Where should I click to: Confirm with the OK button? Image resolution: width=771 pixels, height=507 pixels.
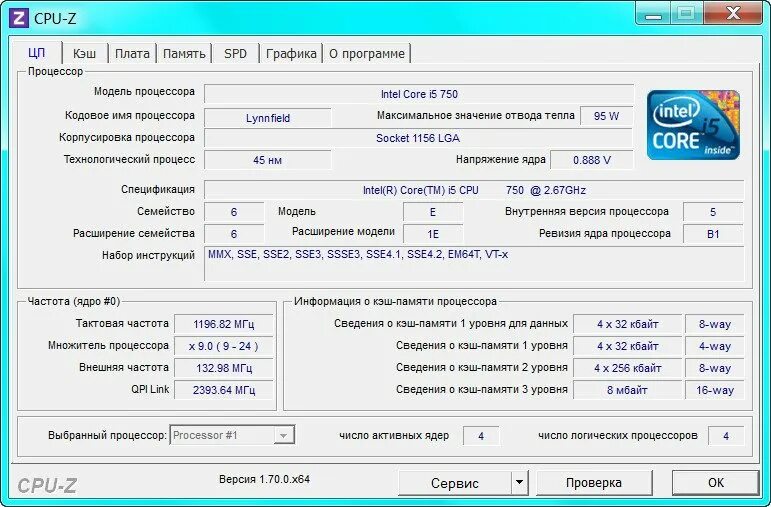715,482
